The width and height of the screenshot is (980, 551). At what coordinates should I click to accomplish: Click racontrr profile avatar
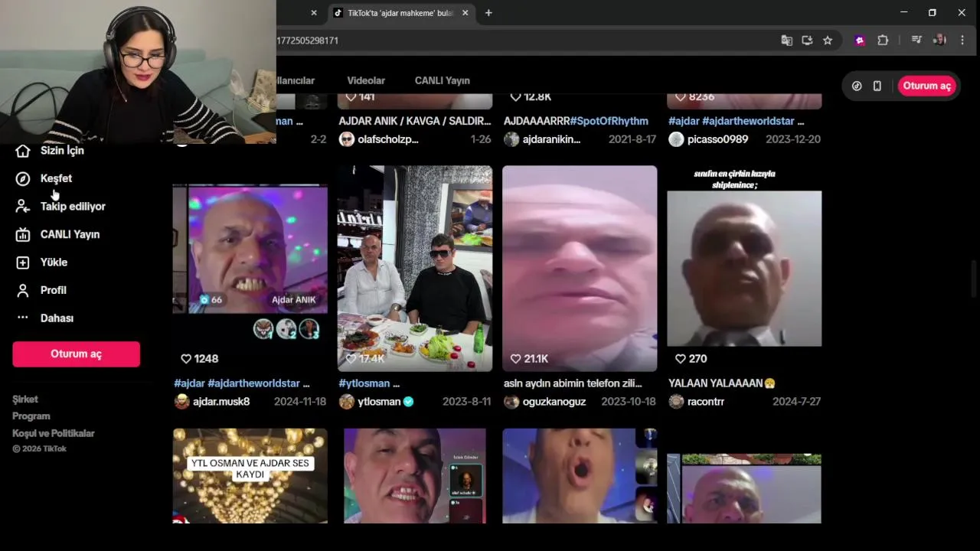click(676, 402)
